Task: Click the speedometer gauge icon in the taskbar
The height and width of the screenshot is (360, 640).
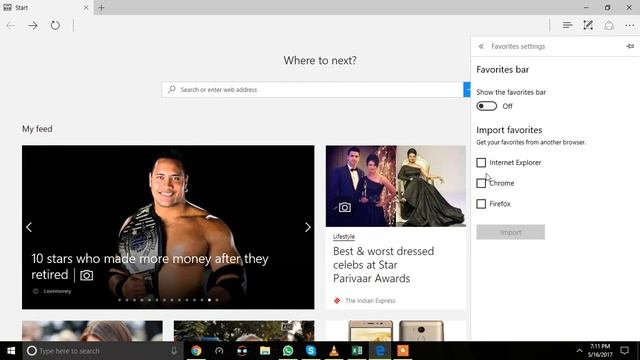Action: (219, 351)
